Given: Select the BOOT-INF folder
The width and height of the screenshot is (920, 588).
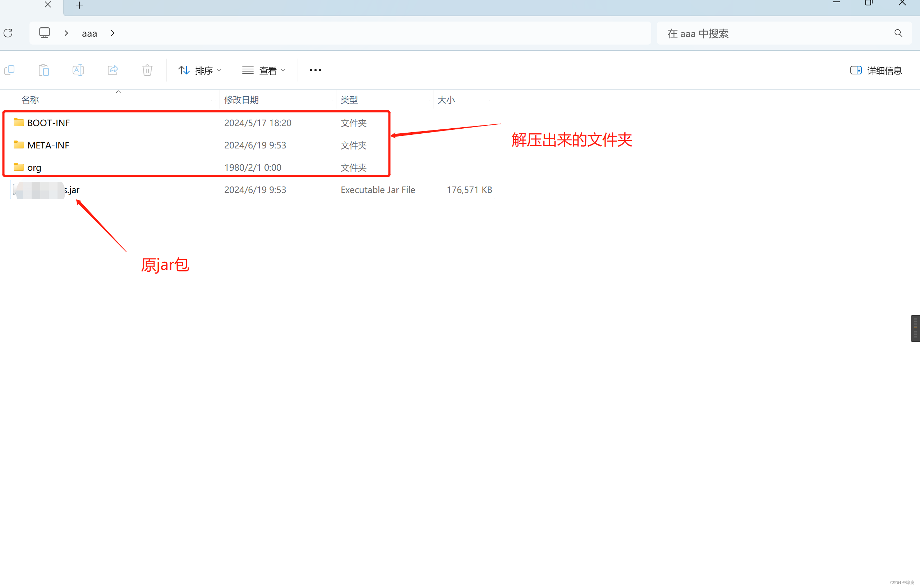Looking at the screenshot, I should coord(49,123).
